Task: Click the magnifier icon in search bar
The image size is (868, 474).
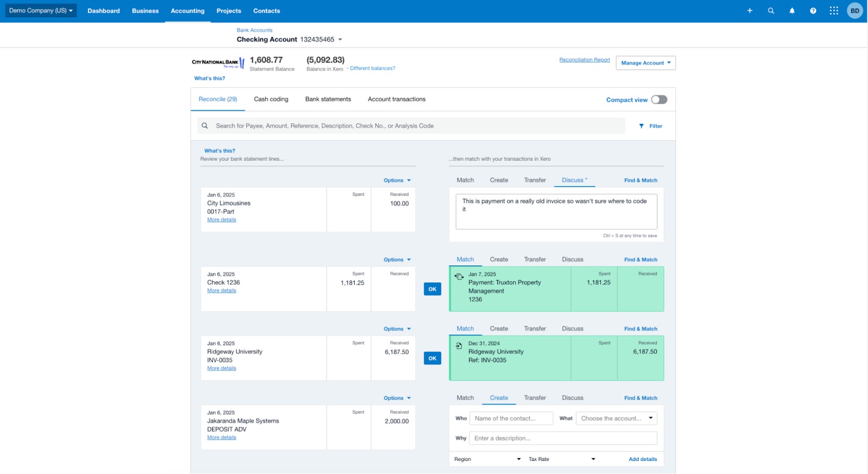Action: [205, 126]
